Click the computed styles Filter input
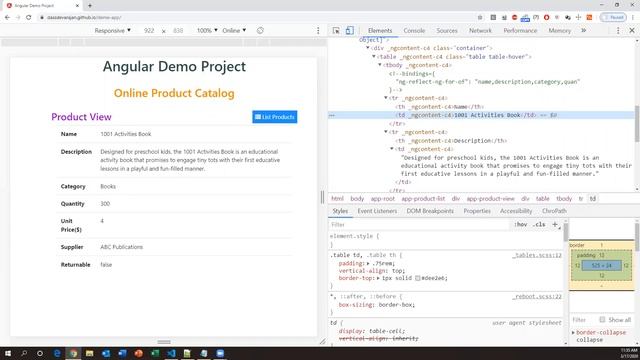Image resolution: width=640 pixels, height=360 pixels. tap(583, 320)
